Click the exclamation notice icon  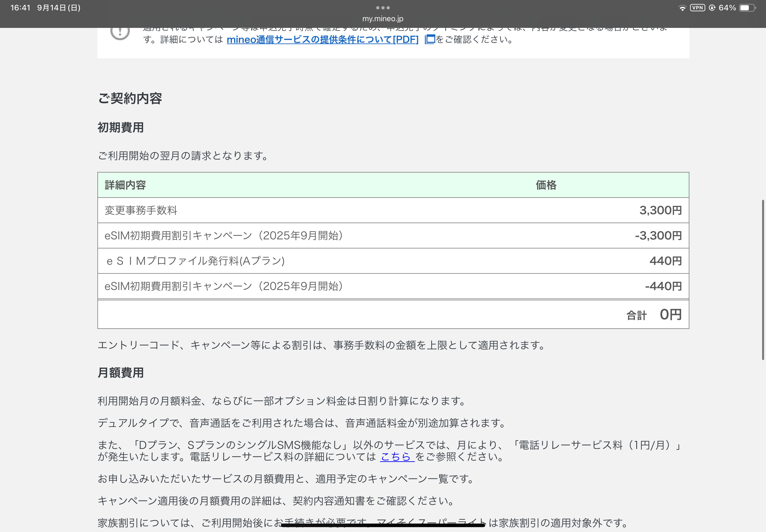tap(120, 33)
